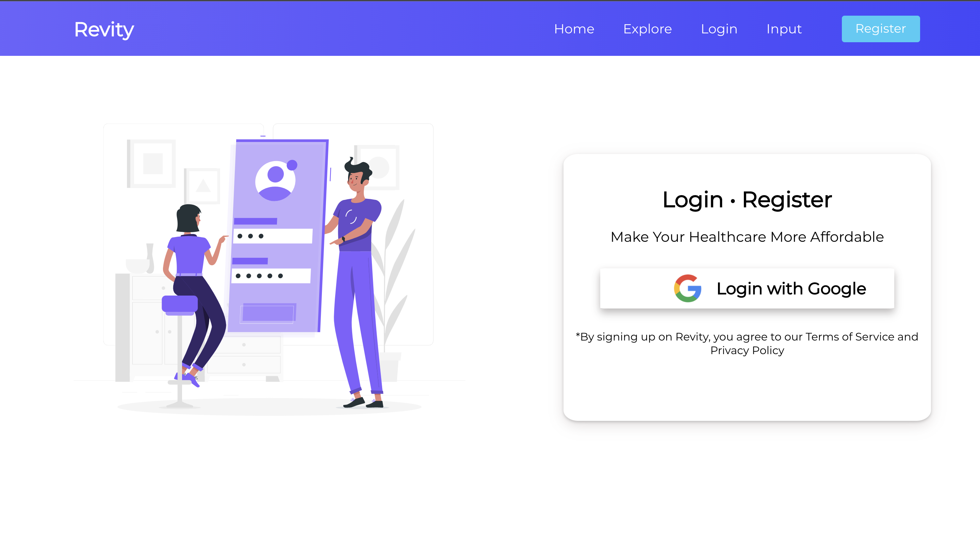Click the blue Register button

coord(881,29)
